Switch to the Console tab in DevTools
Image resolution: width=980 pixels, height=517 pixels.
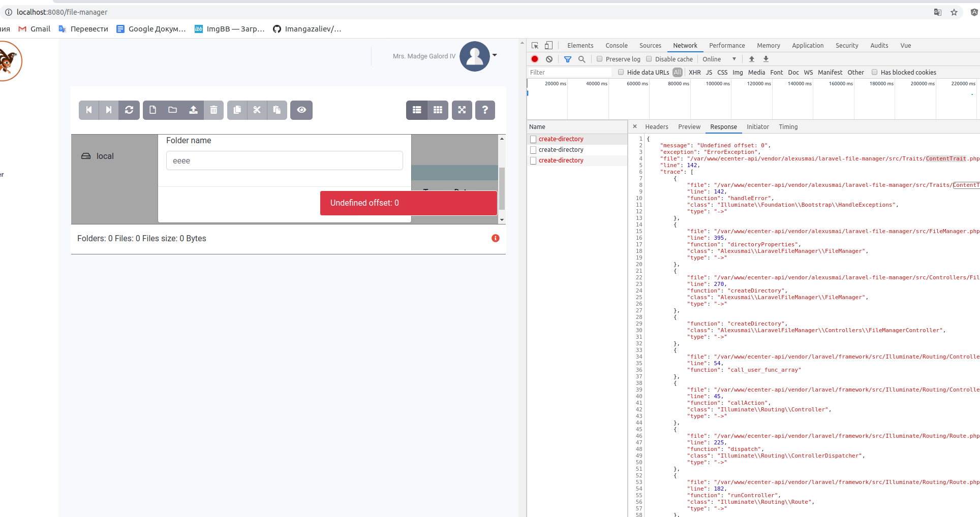click(616, 45)
